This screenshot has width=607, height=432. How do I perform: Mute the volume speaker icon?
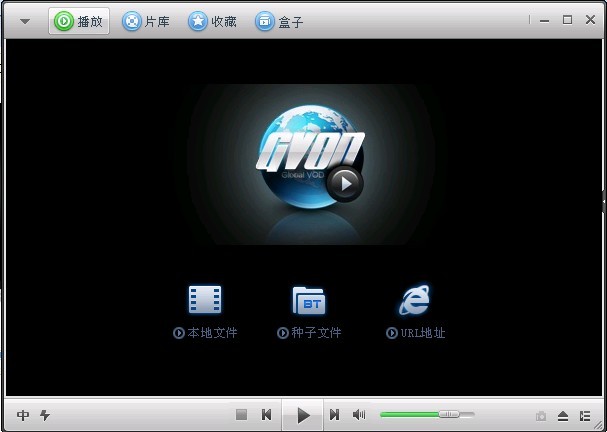[x=359, y=414]
